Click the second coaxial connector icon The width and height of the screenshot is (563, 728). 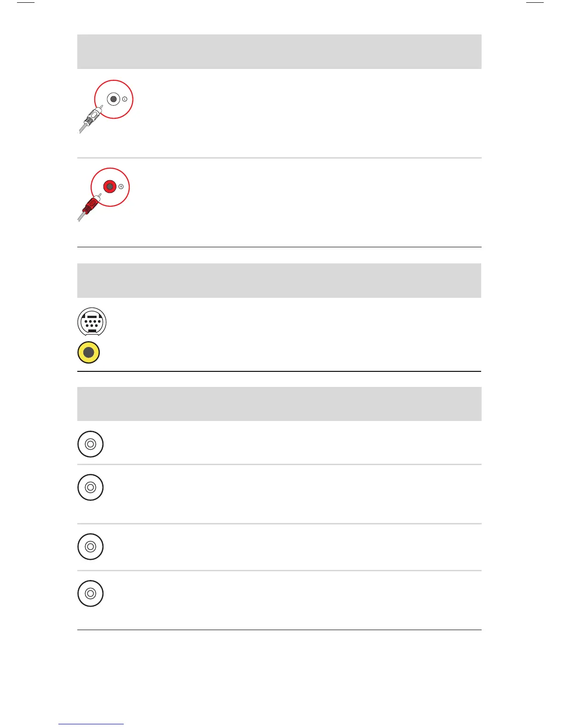[91, 487]
